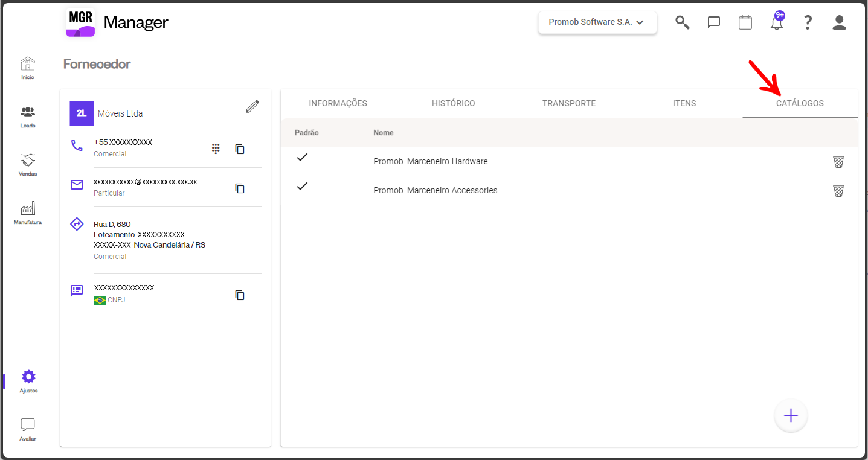
Task: Open Ajustes settings gear in sidebar
Action: pos(28,382)
